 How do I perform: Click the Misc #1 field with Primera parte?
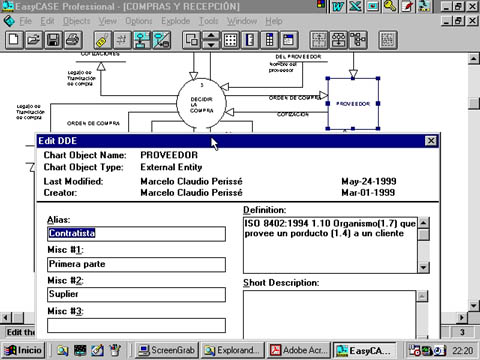tap(136, 264)
